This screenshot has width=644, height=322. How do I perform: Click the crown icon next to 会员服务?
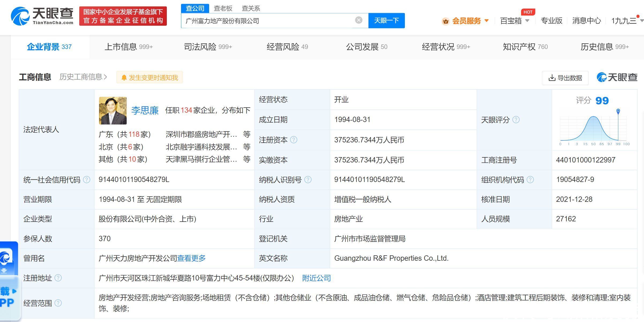pos(446,21)
